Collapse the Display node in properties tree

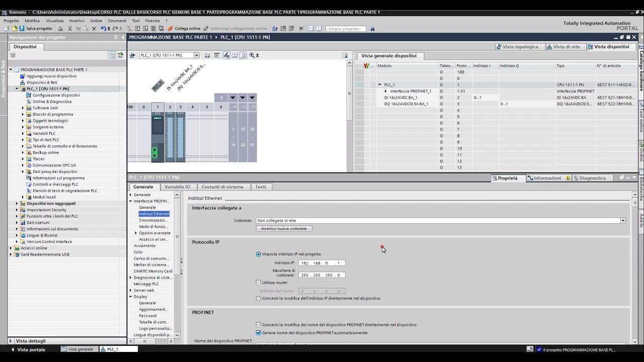point(130,297)
